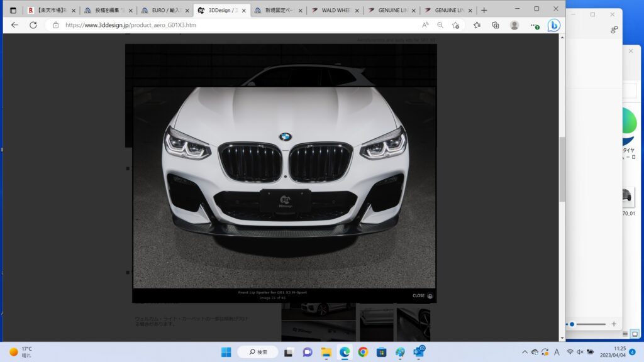Open the clock showing 11:25
644x362 pixels.
coord(613,352)
